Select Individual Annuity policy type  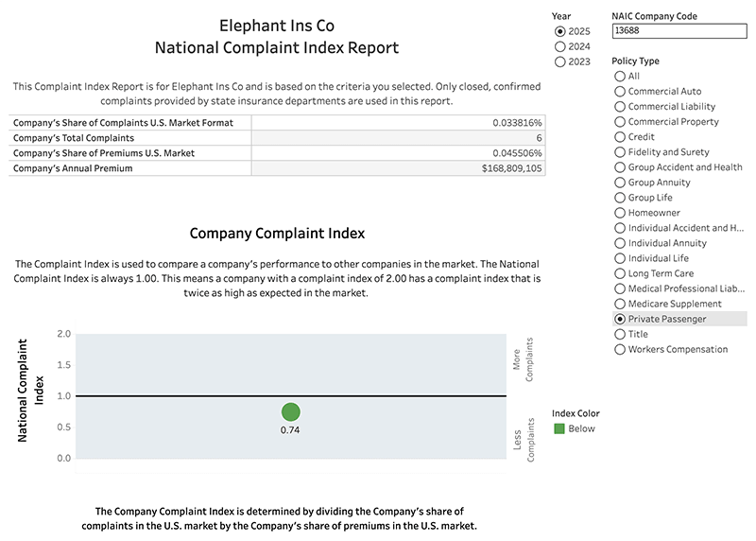click(x=620, y=243)
